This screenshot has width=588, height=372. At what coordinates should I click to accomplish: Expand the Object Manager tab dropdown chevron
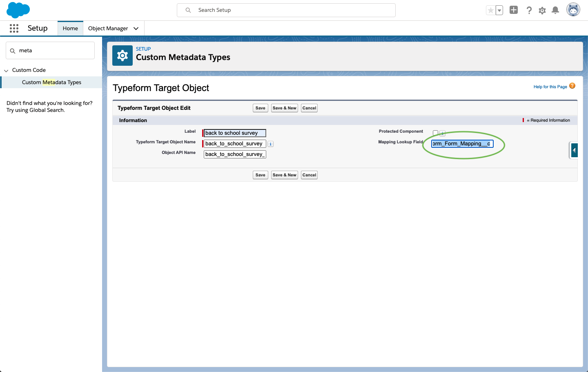[x=136, y=28]
